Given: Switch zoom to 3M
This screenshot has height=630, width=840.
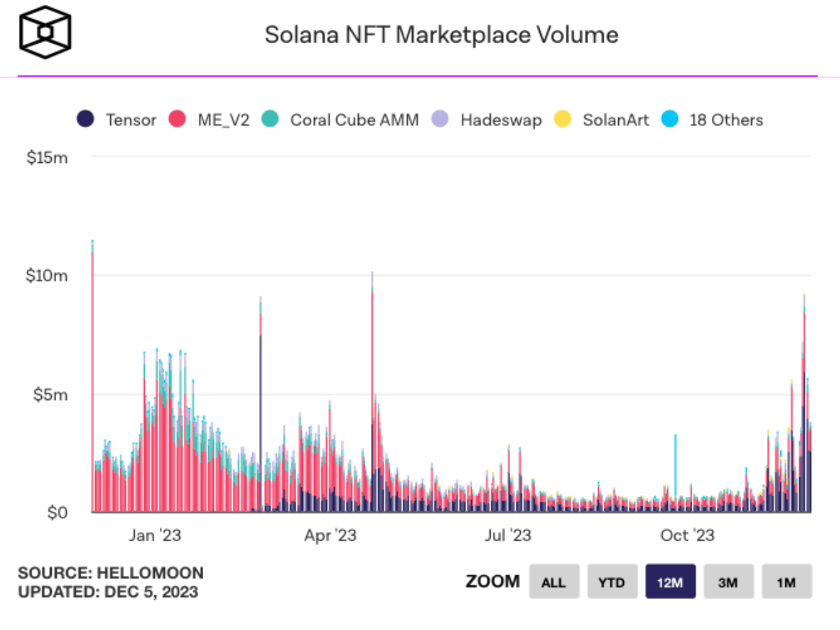Looking at the screenshot, I should click(728, 582).
